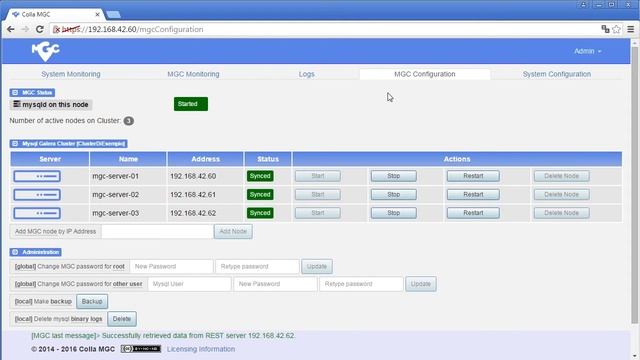Click Delete for mysql binary logs
Image resolution: width=640 pixels, height=360 pixels.
pyautogui.click(x=122, y=319)
